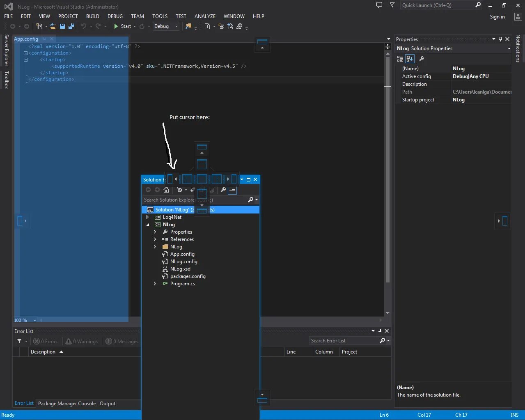
Task: Click the Error List filter funnel icon
Action: (x=19, y=341)
